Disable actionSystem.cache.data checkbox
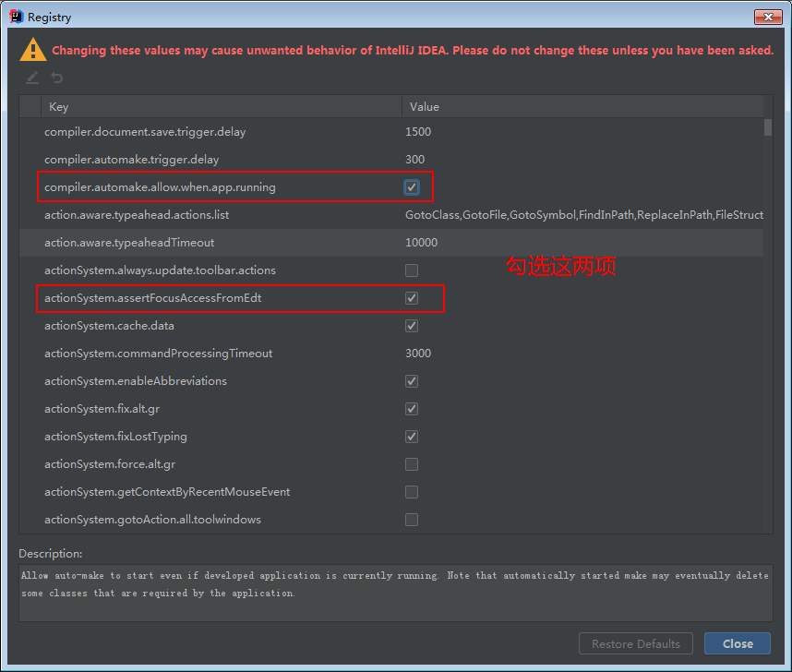792x672 pixels. (x=412, y=326)
